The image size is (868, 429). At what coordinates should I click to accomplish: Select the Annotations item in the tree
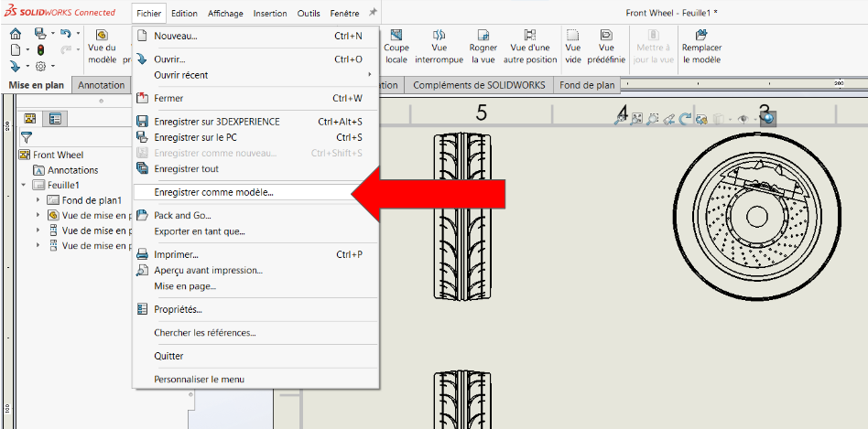coord(72,170)
